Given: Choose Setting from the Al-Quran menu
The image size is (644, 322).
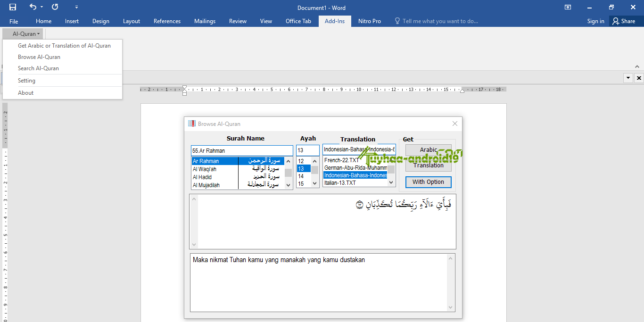Looking at the screenshot, I should [x=26, y=80].
